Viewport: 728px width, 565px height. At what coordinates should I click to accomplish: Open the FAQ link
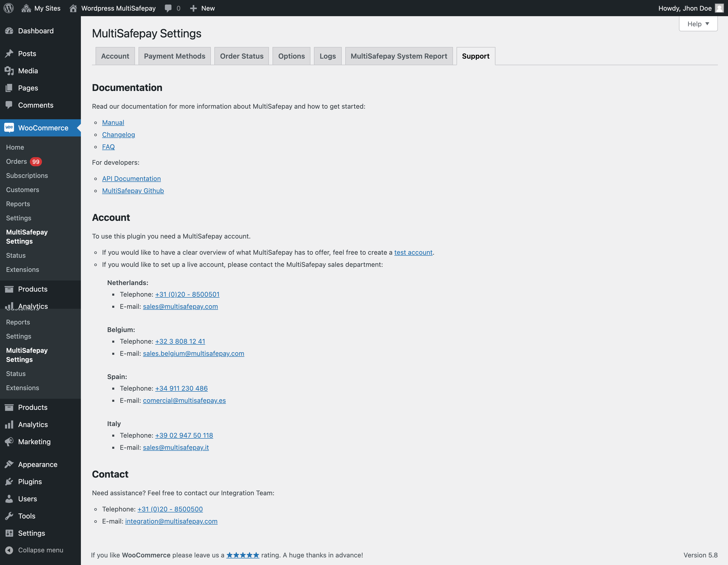108,147
